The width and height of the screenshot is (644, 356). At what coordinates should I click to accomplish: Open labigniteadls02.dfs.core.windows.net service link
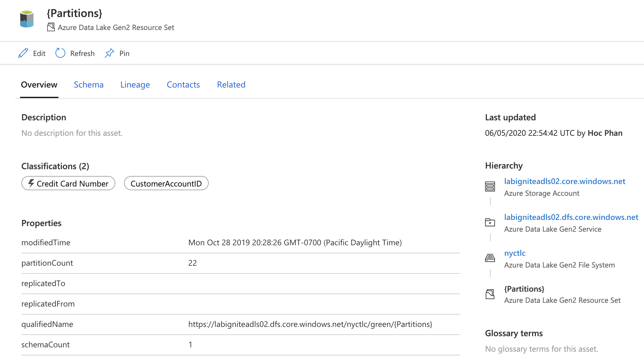571,217
